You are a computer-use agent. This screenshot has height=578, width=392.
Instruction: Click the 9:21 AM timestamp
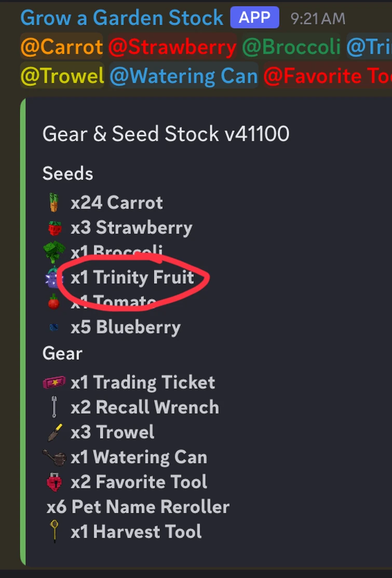point(318,17)
